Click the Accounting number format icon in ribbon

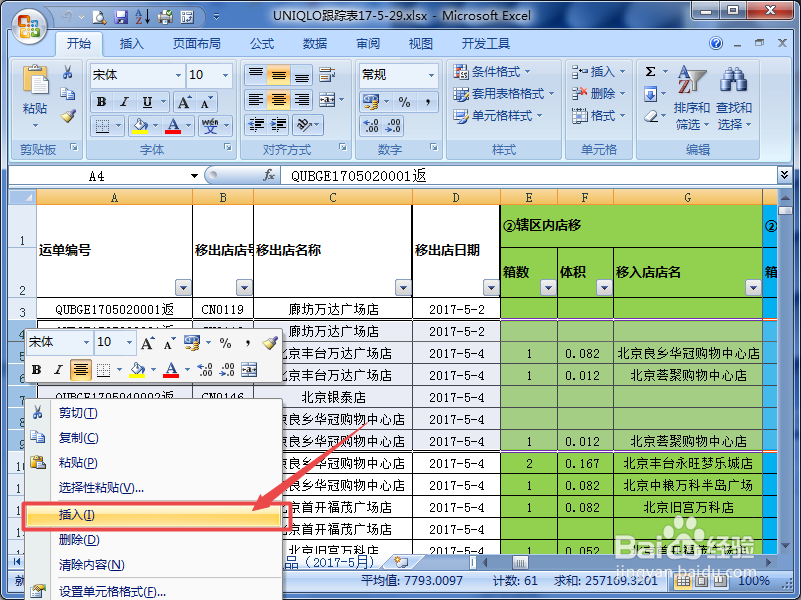(x=371, y=102)
